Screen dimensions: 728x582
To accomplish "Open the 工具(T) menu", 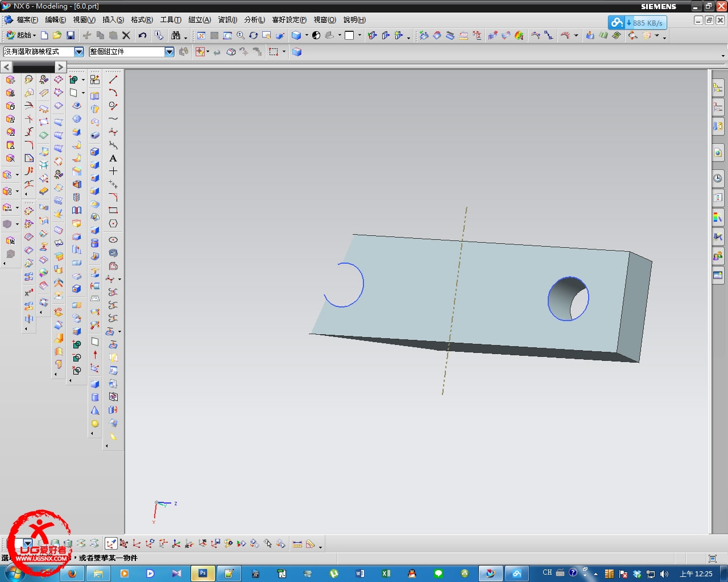I will (171, 20).
